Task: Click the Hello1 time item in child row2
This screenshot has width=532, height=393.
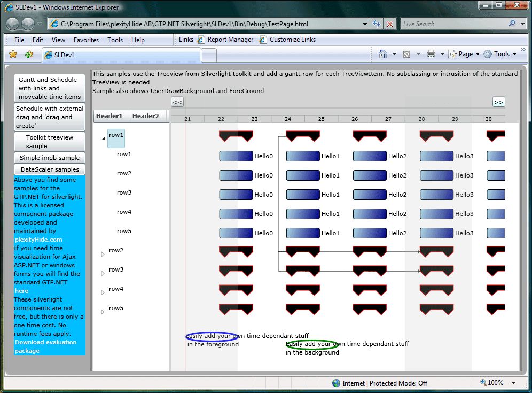Action: 303,175
